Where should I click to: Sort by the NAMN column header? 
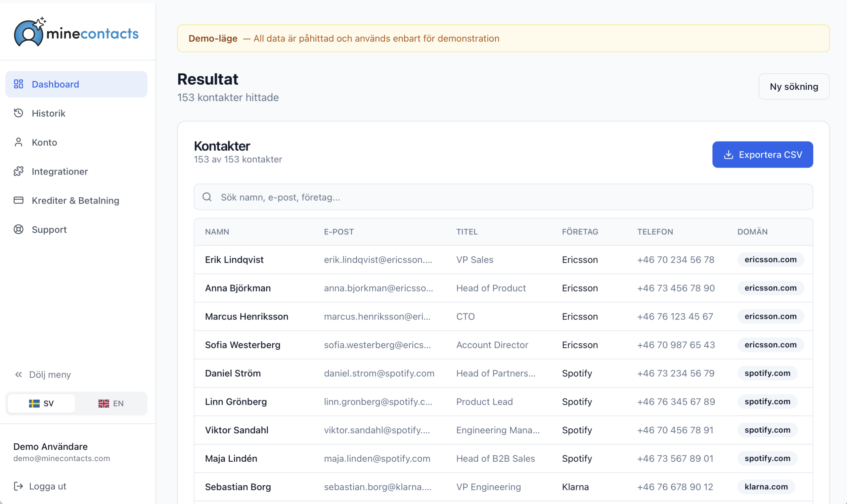[217, 232]
